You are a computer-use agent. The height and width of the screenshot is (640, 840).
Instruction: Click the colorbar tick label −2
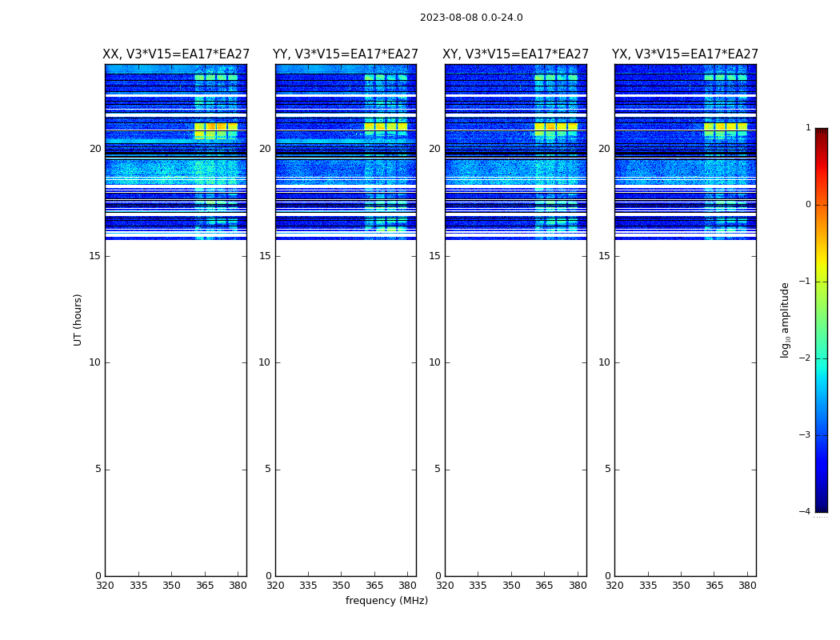805,358
